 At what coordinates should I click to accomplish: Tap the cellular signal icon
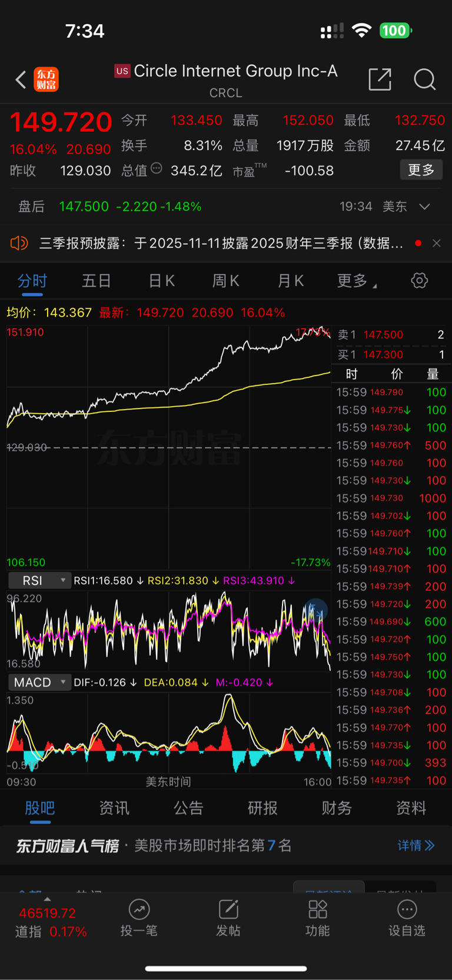[332, 31]
